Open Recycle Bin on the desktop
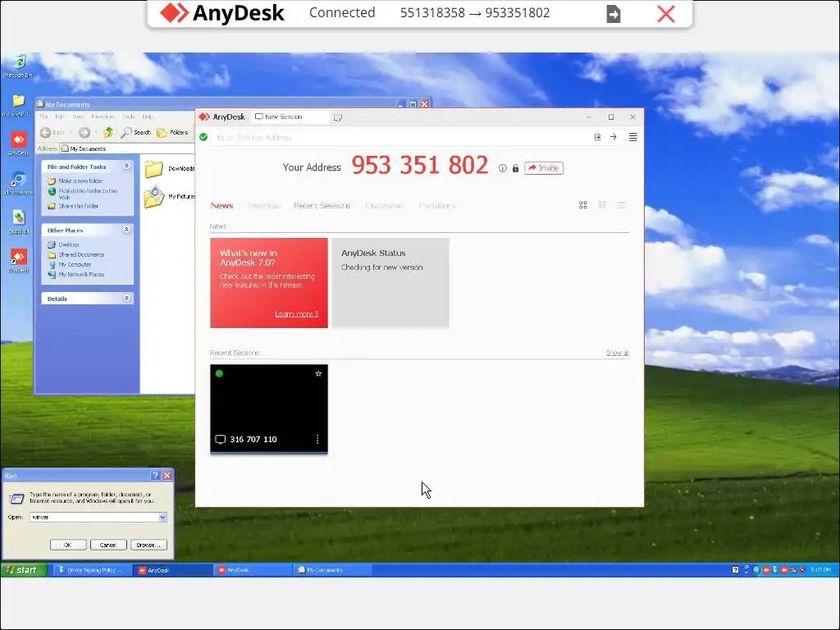 (x=18, y=66)
